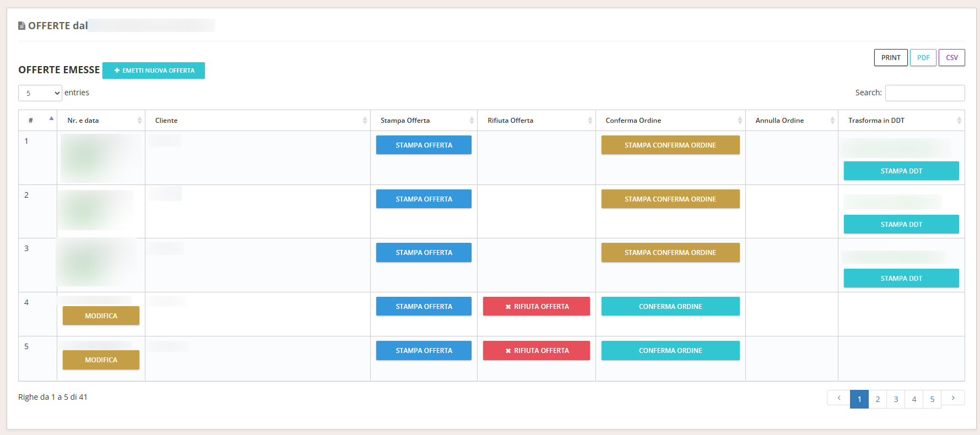Sort the Rifiuta Offerta column
980x435 pixels.
(590, 121)
